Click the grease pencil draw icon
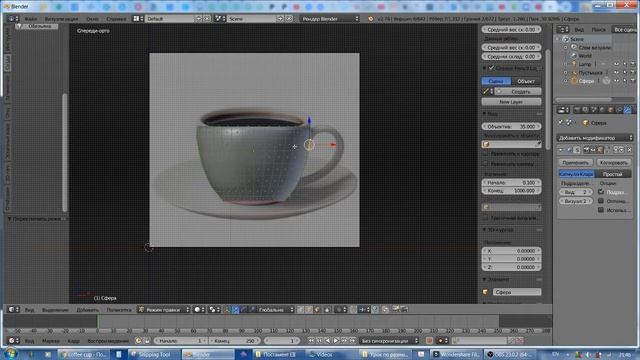Viewport: 640px width, 360px height. 486,91
